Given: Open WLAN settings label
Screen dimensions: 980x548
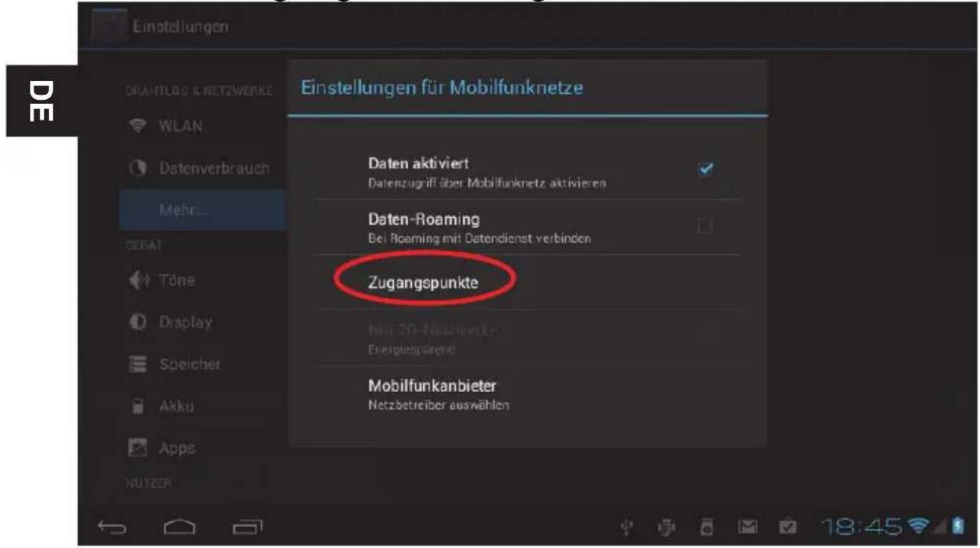Looking at the screenshot, I should tap(181, 124).
